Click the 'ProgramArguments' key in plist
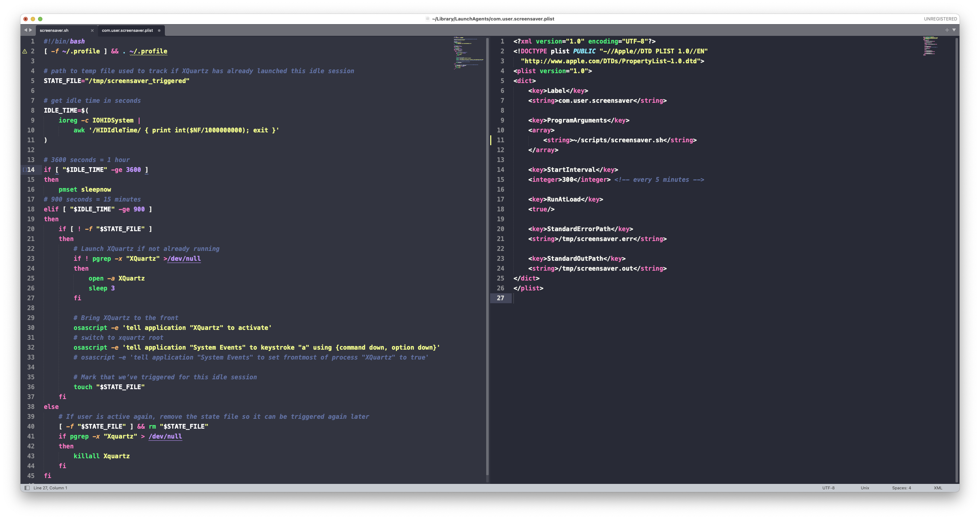Viewport: 980px width, 519px height. 577,120
